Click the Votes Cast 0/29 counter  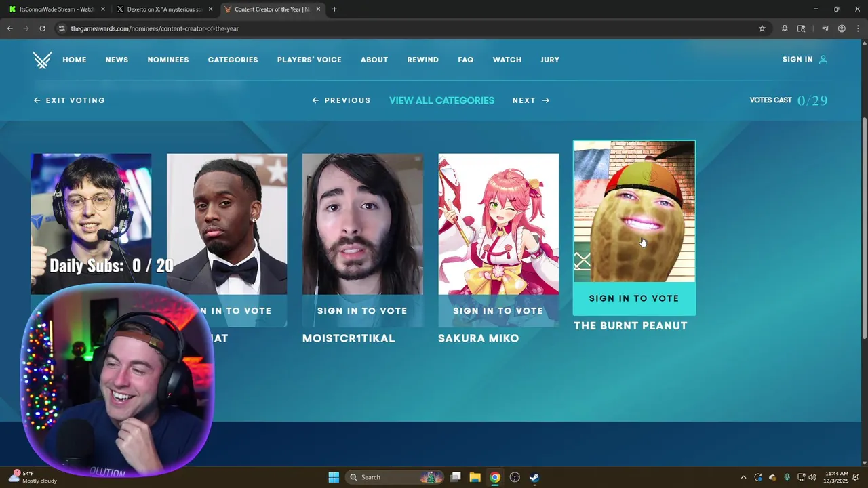[x=789, y=100]
